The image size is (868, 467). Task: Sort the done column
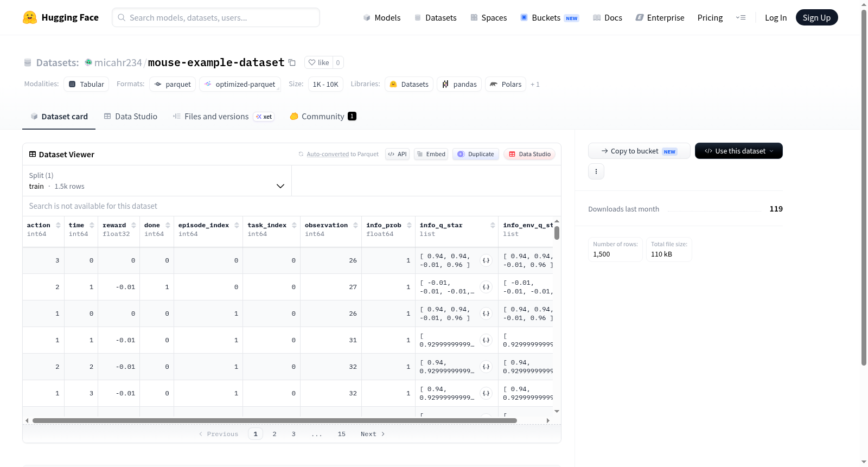[x=168, y=225]
